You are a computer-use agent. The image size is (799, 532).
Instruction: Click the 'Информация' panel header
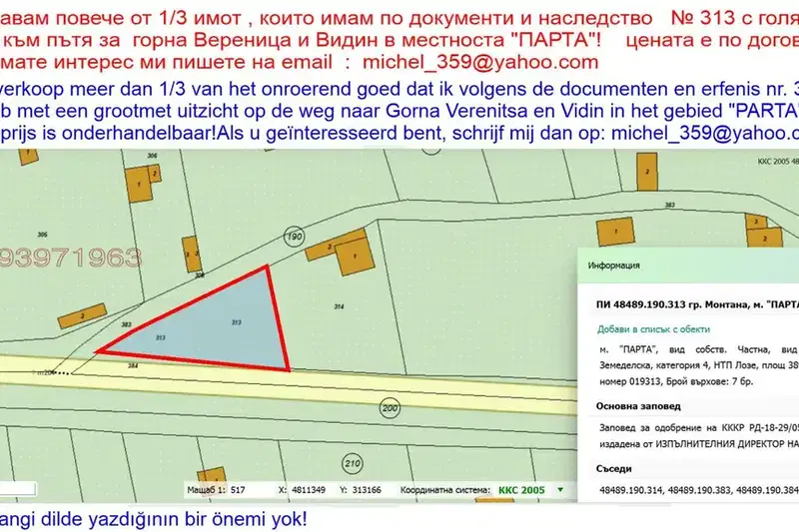688,266
